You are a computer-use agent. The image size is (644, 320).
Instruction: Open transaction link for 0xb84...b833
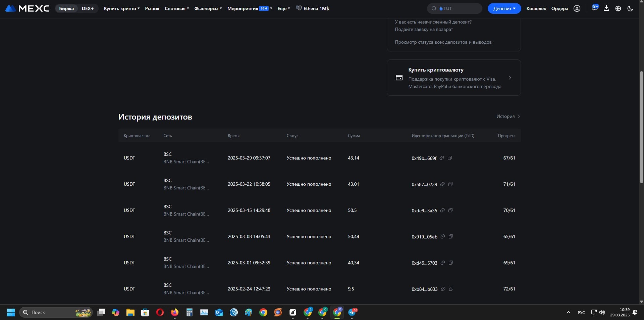443,289
